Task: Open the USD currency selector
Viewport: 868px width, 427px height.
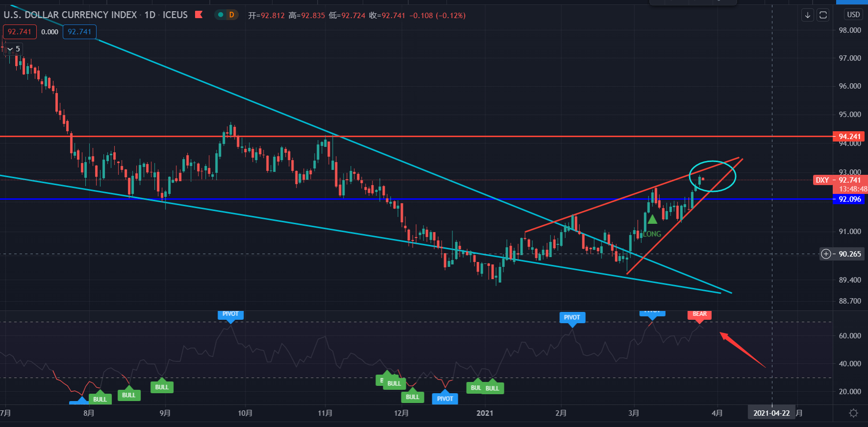Action: click(853, 15)
